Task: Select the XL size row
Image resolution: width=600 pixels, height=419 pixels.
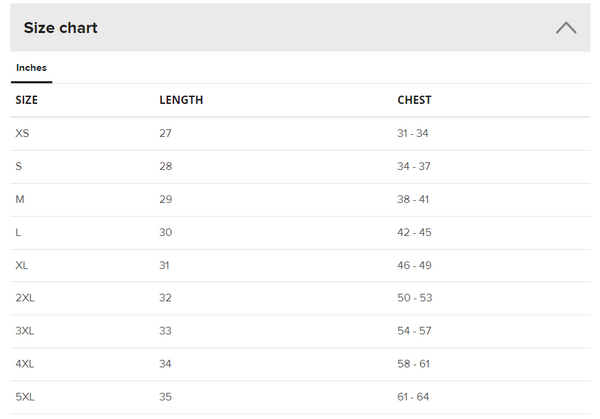Action: (x=22, y=265)
